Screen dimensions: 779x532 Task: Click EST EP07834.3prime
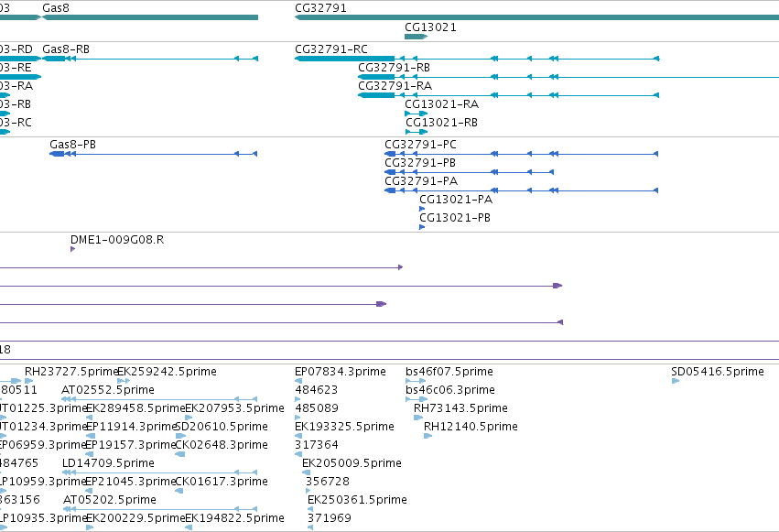pos(298,381)
